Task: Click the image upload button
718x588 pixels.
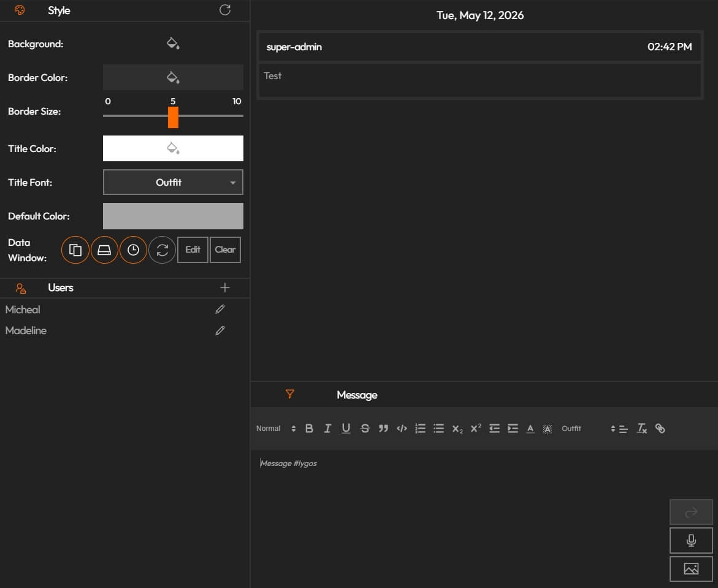Action: pos(691,569)
